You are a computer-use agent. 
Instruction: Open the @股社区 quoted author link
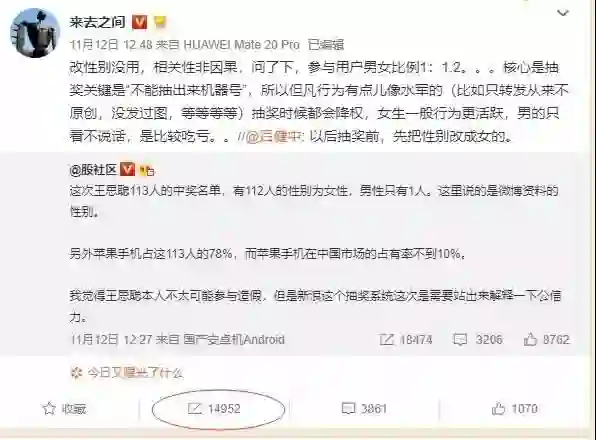[93, 170]
